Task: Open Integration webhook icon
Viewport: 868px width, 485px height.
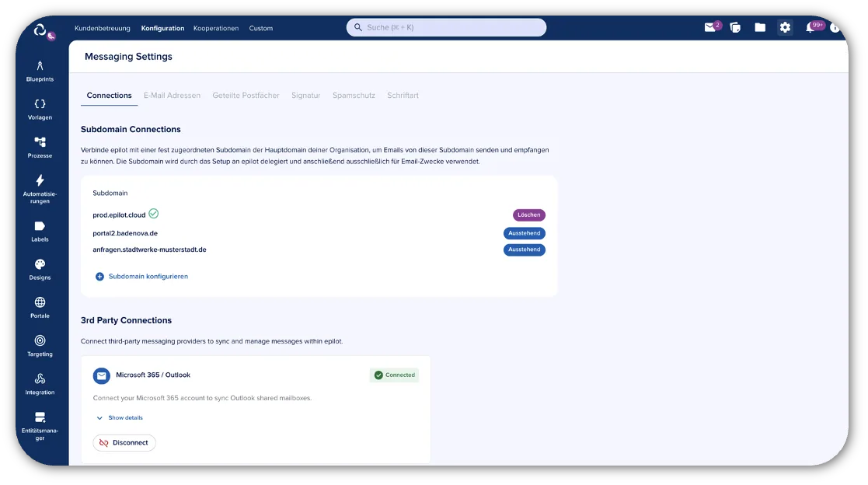Action: coord(40,379)
